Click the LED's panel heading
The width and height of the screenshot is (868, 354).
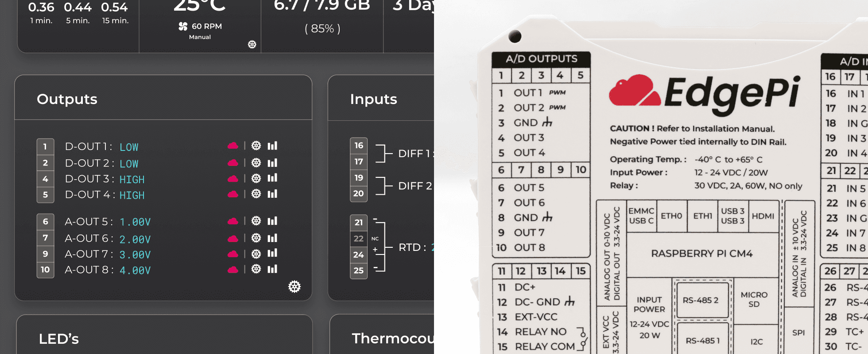click(58, 339)
